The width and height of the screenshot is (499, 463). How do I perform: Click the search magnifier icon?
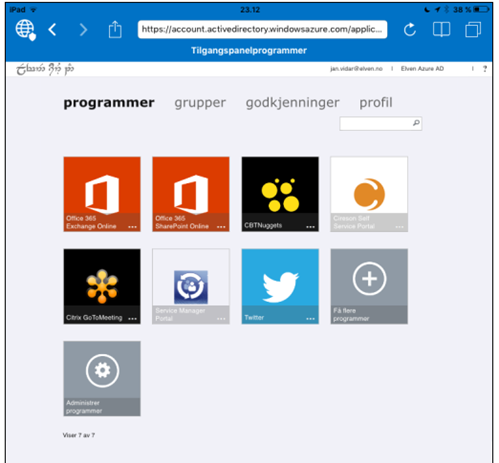[416, 123]
